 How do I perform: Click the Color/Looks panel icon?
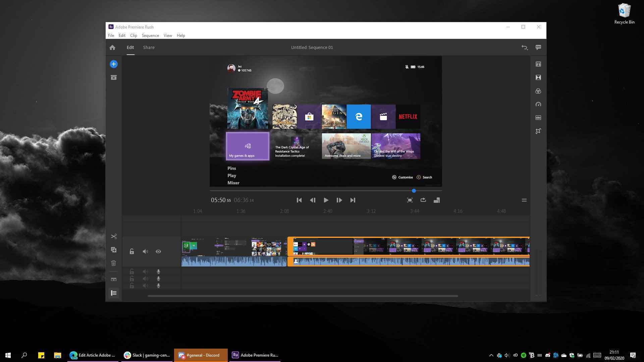click(538, 91)
